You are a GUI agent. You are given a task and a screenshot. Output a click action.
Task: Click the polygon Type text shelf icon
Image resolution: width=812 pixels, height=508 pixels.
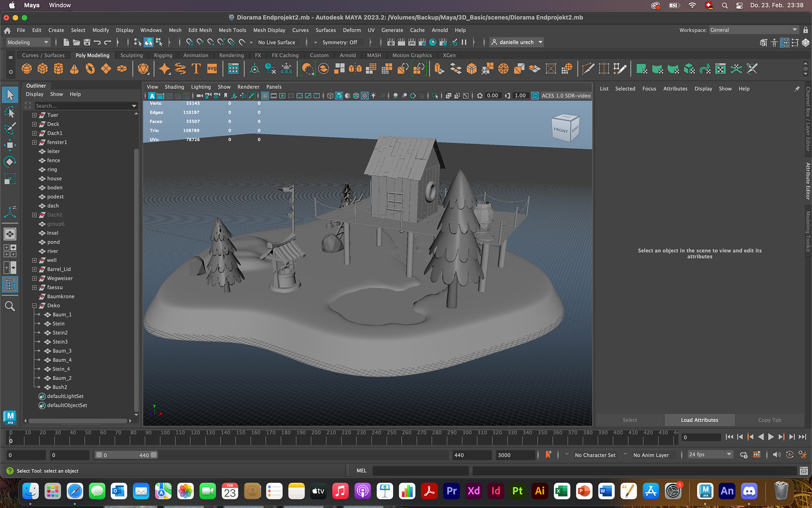pyautogui.click(x=196, y=69)
